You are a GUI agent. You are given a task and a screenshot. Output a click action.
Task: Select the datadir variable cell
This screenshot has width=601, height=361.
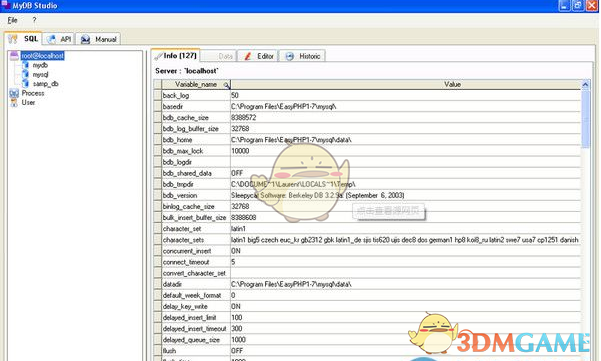click(x=196, y=284)
